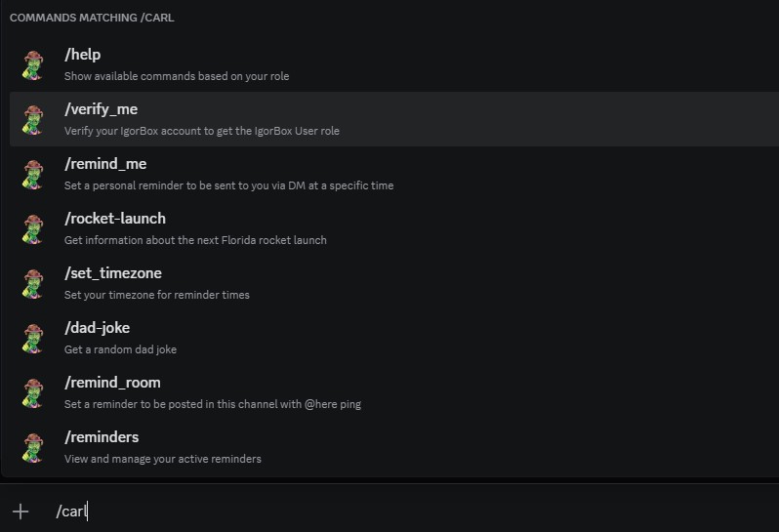The image size is (779, 532).
Task: Click the 'Commands matching /carl' header
Action: (x=92, y=18)
